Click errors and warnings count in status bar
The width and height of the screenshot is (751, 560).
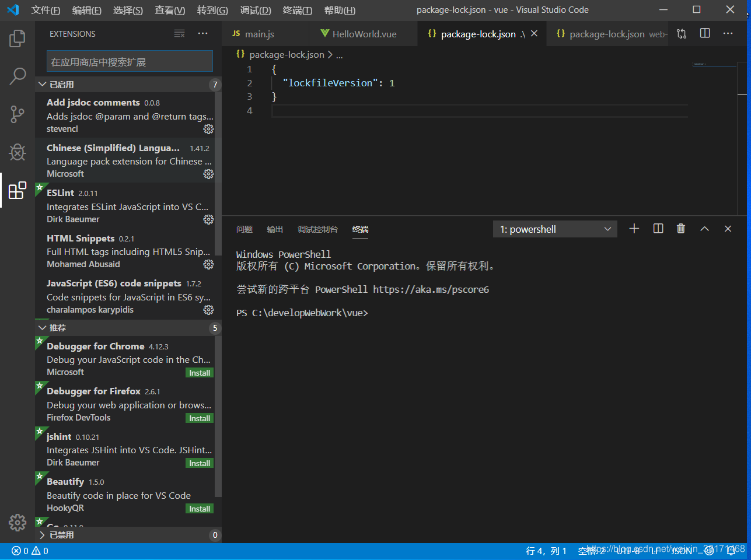(x=30, y=551)
